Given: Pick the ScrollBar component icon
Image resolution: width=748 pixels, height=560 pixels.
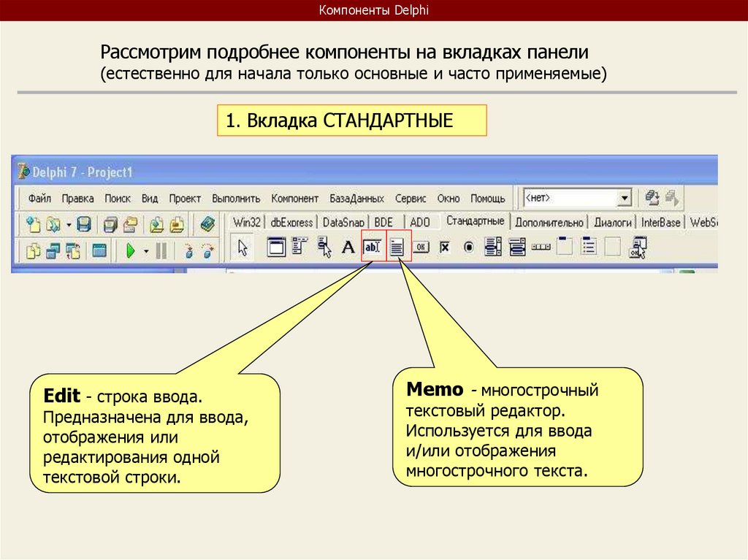Looking at the screenshot, I should [x=541, y=247].
